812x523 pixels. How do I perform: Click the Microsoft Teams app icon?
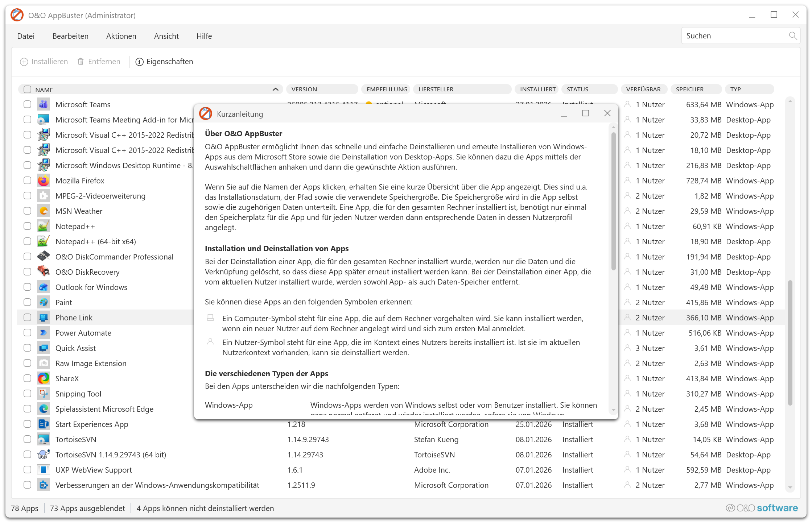click(44, 104)
